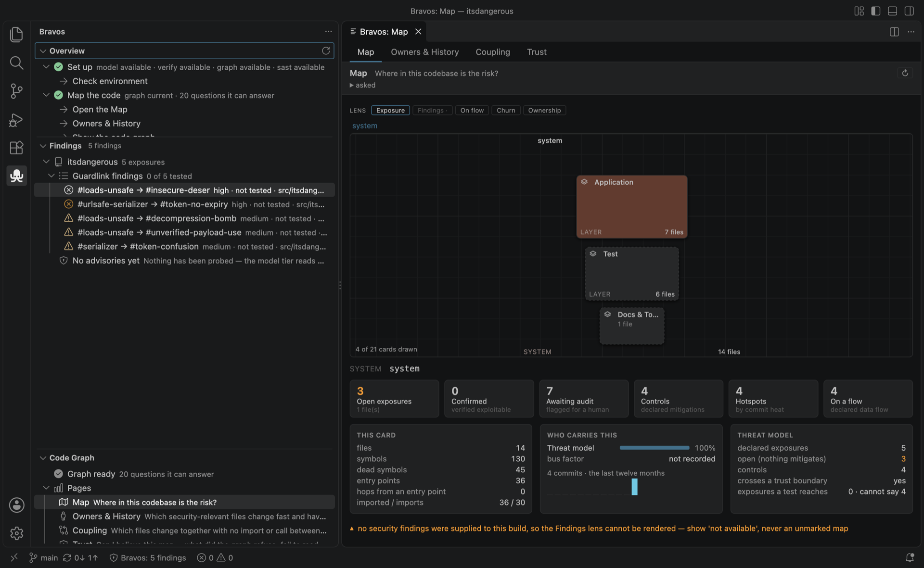
Task: Click the Threat model 100% progress bar
Action: click(x=654, y=448)
